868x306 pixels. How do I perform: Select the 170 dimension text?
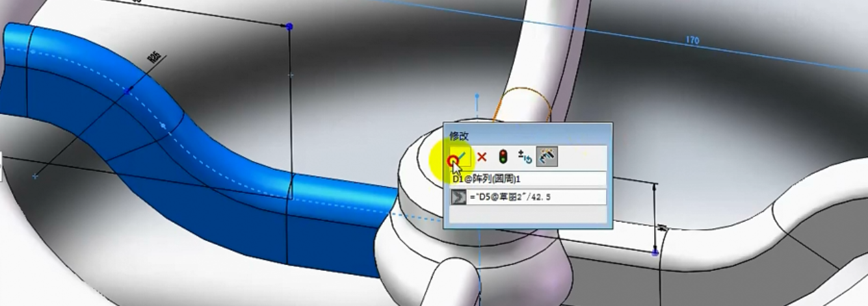point(692,41)
